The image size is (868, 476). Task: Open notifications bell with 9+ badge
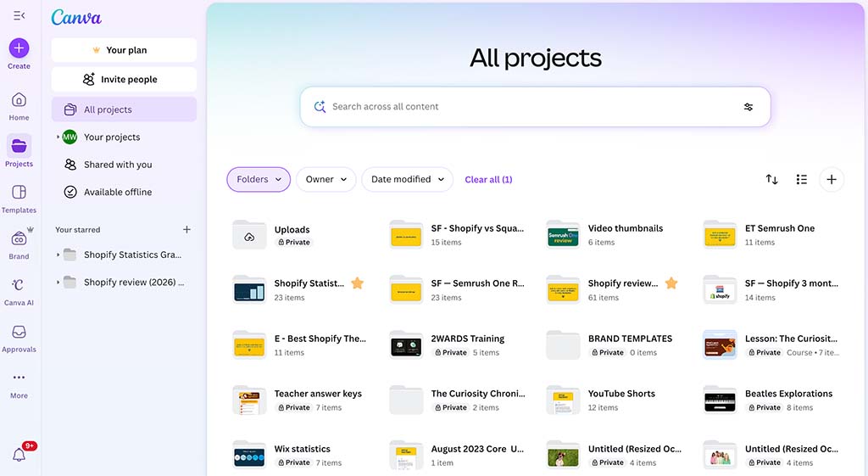20,454
